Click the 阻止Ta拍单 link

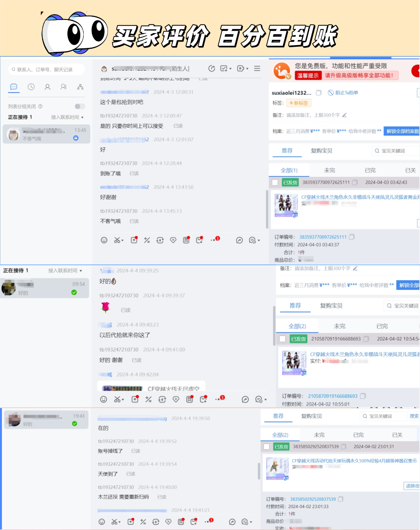point(343,93)
